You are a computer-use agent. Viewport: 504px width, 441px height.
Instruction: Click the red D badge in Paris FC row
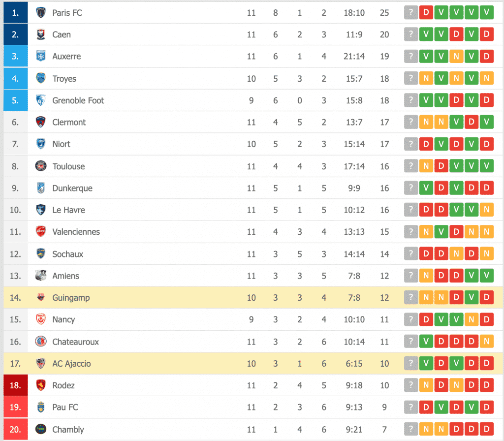426,13
